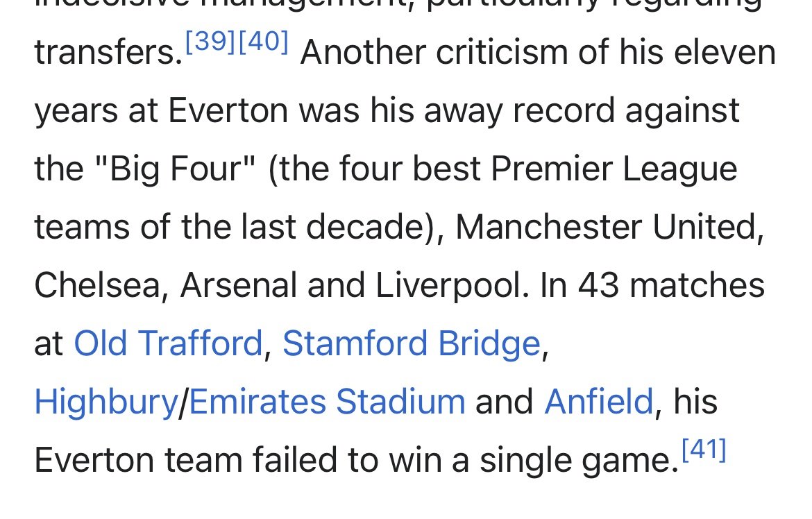Jump to citation 39
The image size is (812, 519).
tap(210, 41)
